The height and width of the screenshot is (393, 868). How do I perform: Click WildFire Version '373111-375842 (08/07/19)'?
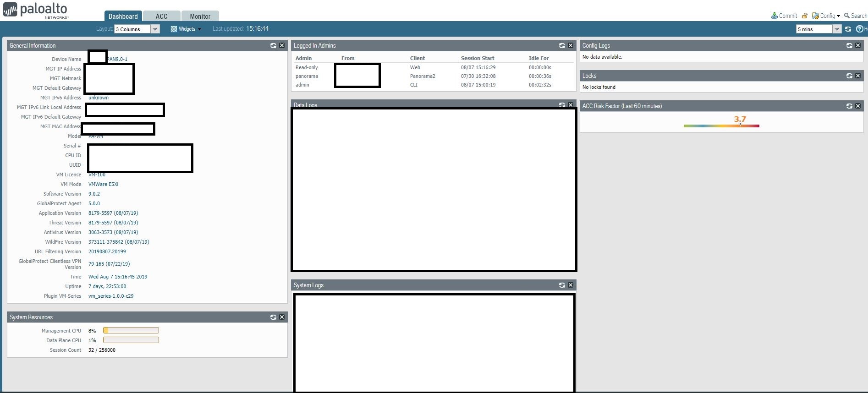point(119,242)
